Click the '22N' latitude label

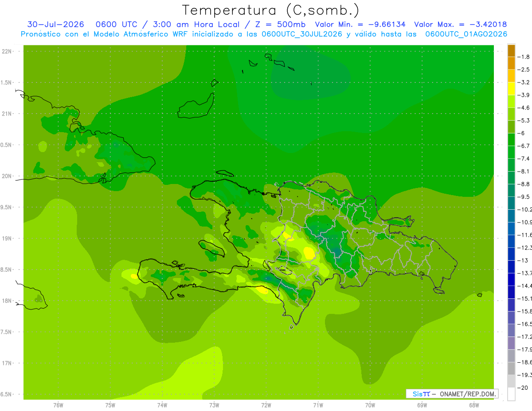pyautogui.click(x=7, y=51)
